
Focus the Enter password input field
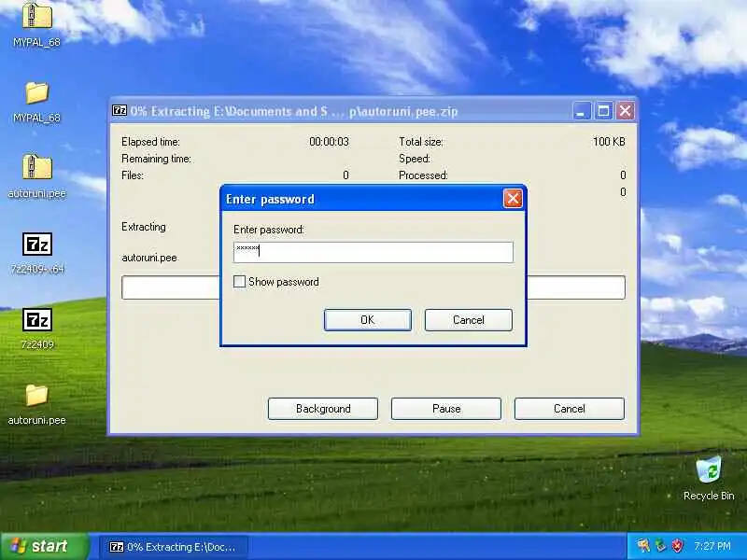click(373, 252)
